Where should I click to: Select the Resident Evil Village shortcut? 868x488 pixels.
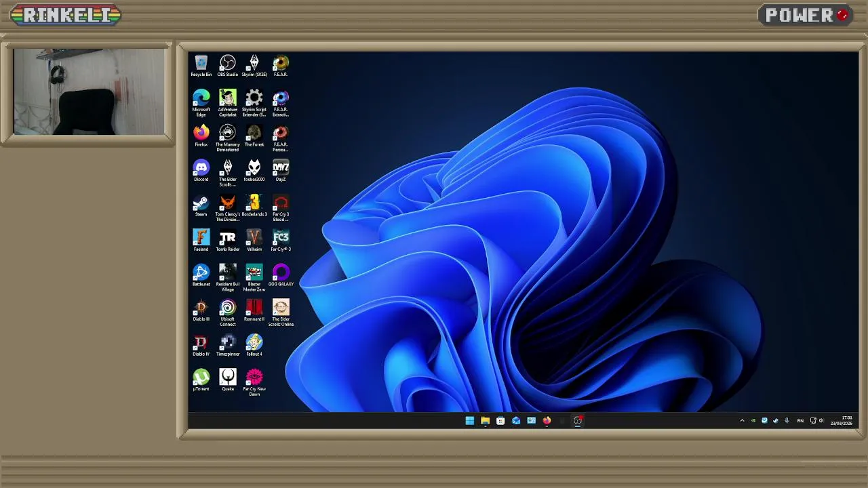click(x=228, y=278)
